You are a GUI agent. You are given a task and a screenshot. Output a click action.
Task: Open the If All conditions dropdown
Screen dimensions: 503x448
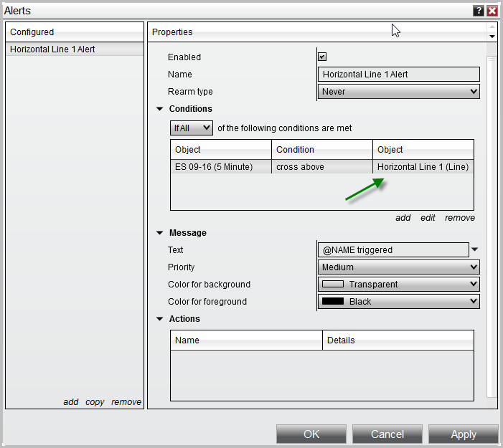tap(192, 128)
